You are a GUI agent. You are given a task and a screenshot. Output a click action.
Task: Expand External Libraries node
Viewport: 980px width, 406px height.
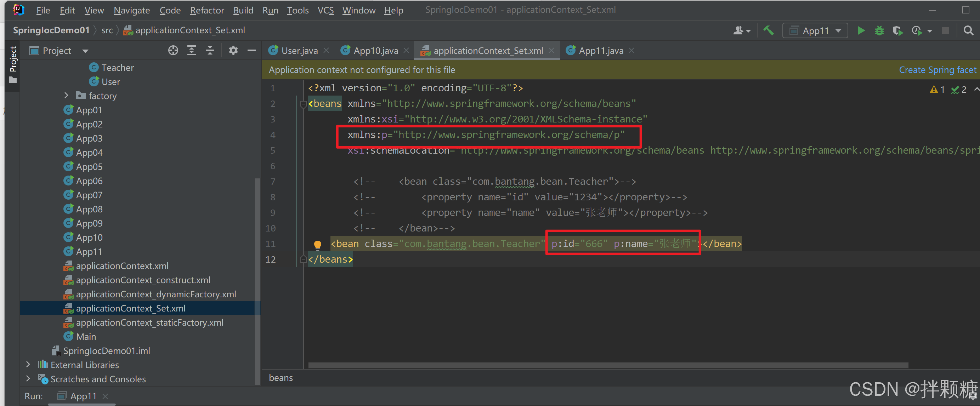point(28,364)
